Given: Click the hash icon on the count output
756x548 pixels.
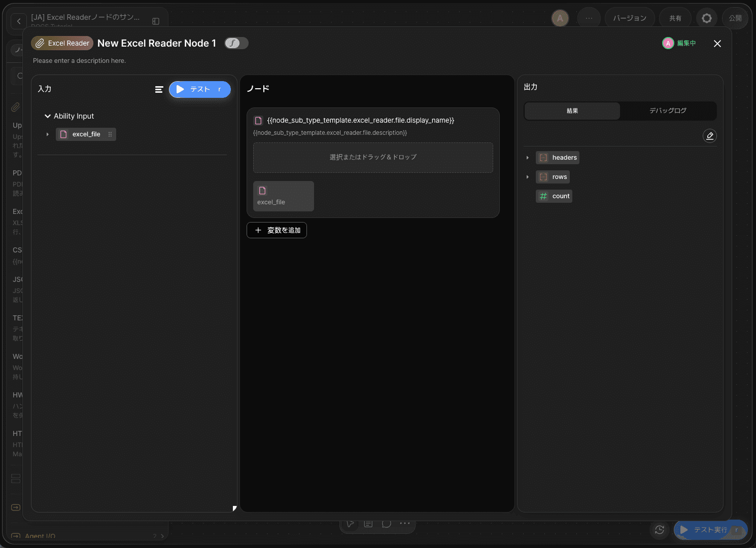Looking at the screenshot, I should [x=543, y=196].
